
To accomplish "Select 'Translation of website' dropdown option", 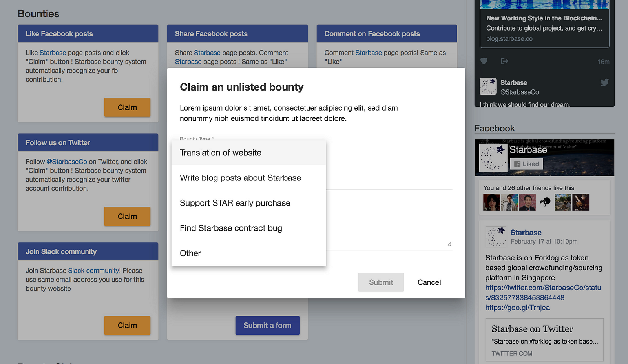I will coord(248,153).
